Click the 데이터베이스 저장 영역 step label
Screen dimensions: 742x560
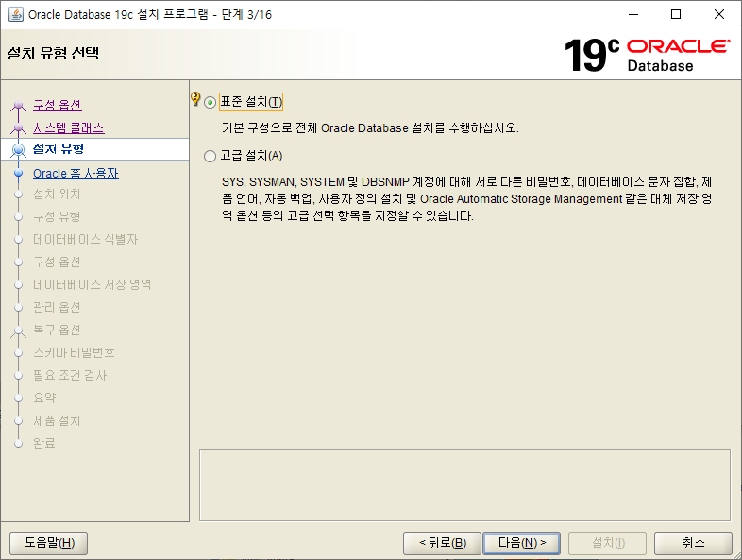click(x=93, y=284)
